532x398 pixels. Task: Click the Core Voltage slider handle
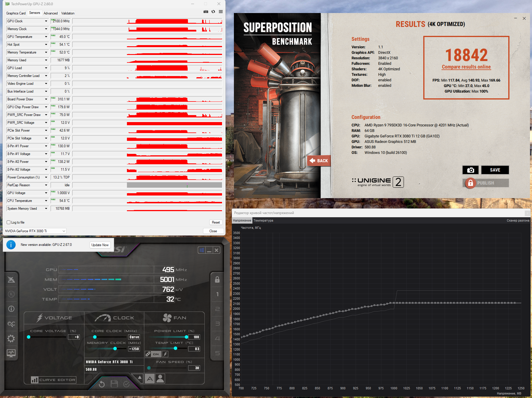(29, 337)
